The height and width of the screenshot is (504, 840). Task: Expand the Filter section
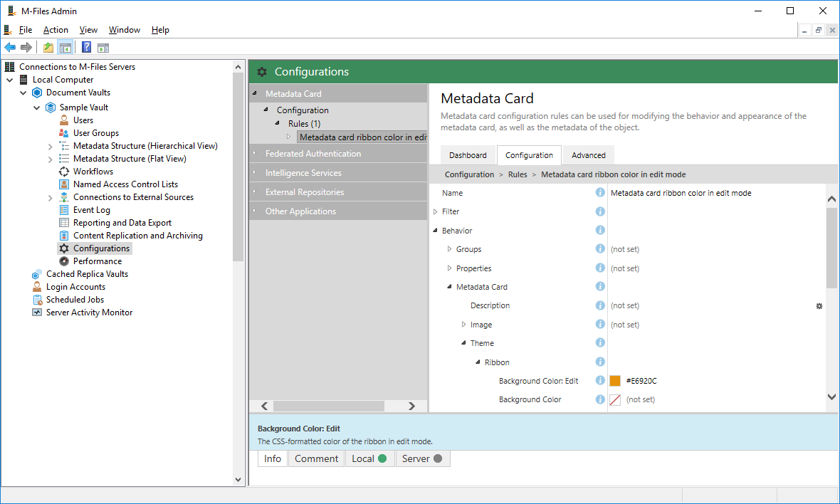coord(436,211)
